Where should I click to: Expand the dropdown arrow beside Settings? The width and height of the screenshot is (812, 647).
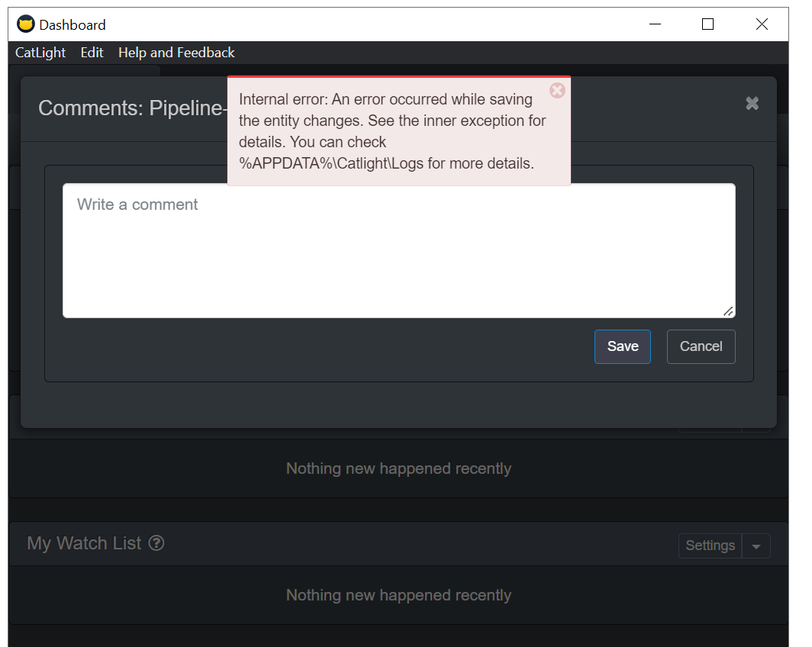coord(756,546)
